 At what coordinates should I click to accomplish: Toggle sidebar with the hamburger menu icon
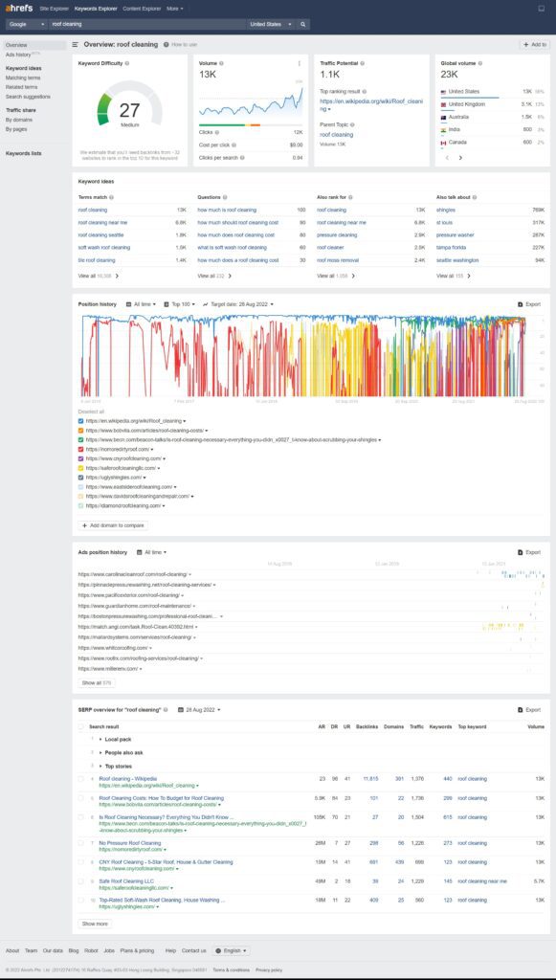[75, 45]
